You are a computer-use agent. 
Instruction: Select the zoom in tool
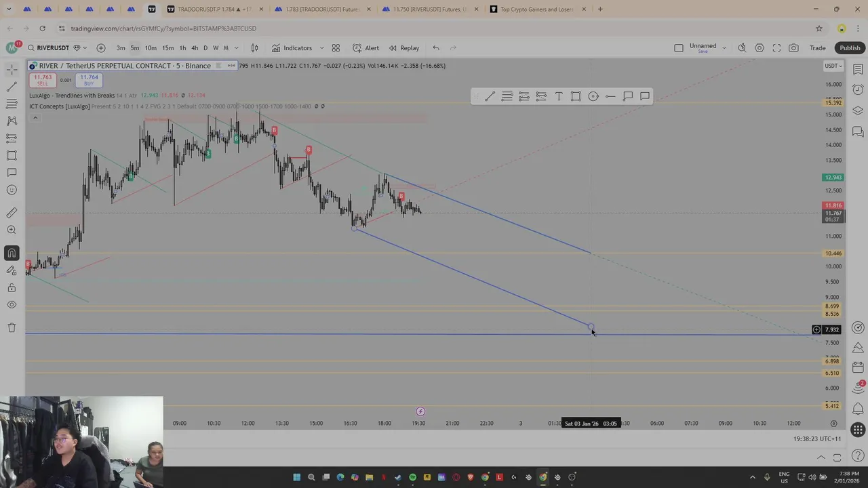[12, 230]
